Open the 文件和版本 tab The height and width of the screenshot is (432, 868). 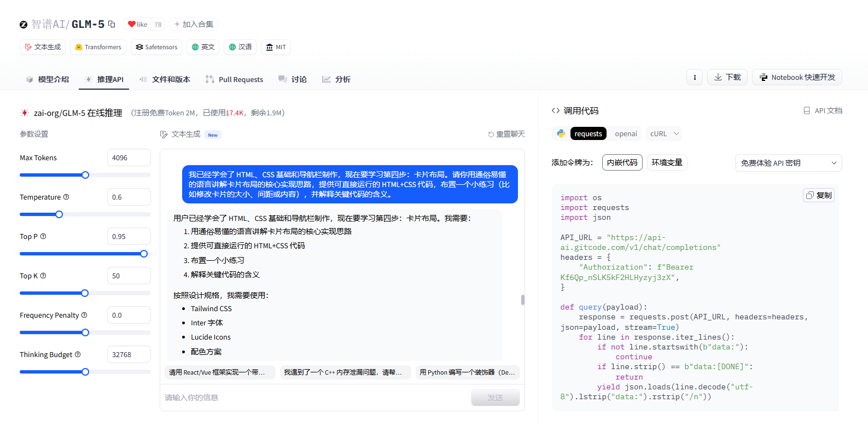pos(165,79)
